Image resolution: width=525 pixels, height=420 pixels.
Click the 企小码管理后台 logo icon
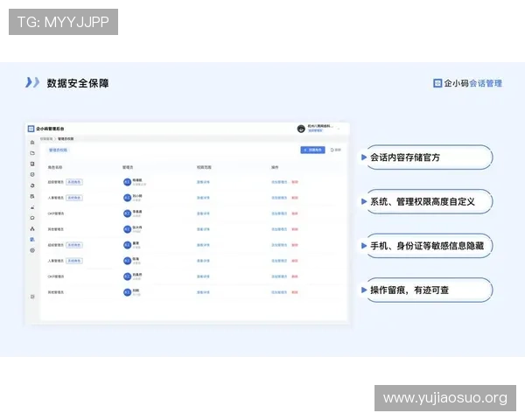tap(31, 129)
